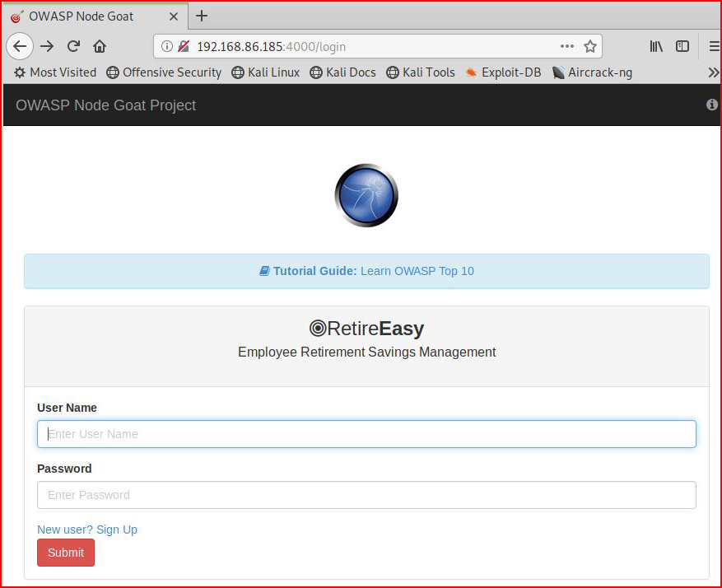Viewport: 722px width, 588px height.
Task: Open the Kali Tools bookmark
Action: pos(421,72)
